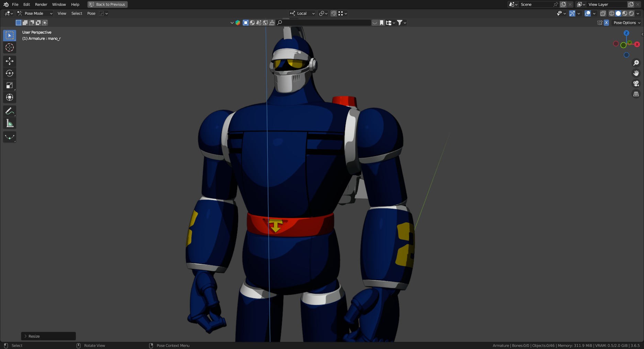644x349 pixels.
Task: Click the search magnifier icon
Action: (x=280, y=23)
